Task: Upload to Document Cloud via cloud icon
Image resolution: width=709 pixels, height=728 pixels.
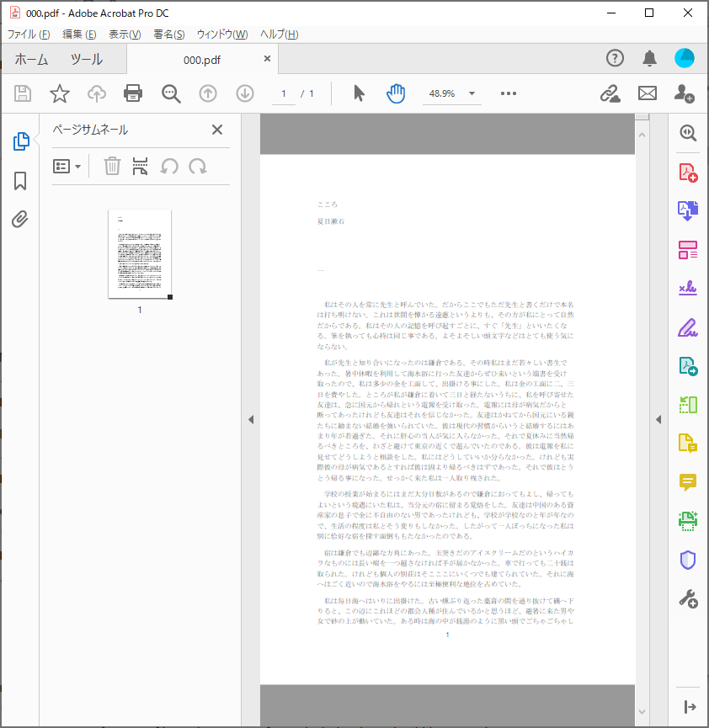Action: tap(97, 93)
